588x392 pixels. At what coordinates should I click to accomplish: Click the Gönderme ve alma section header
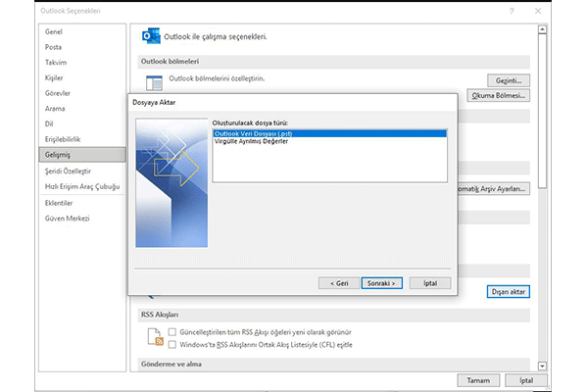(334, 365)
